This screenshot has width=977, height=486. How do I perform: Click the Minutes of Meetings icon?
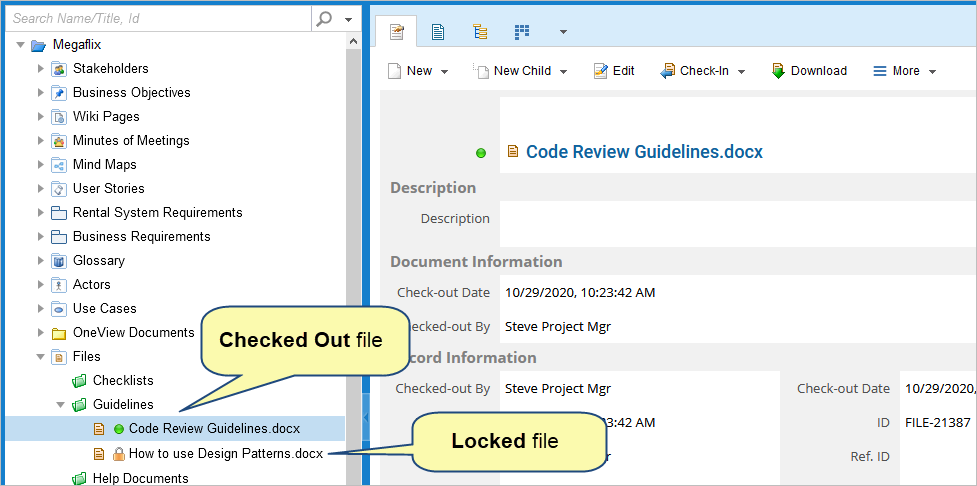[x=59, y=141]
